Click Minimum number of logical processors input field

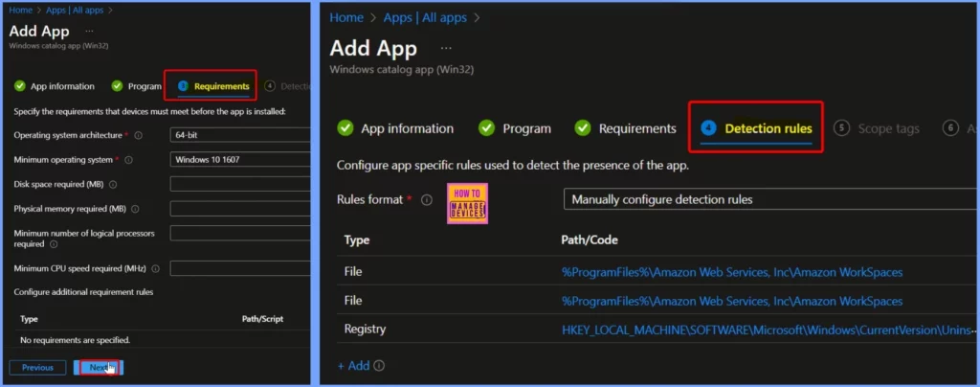pos(240,233)
